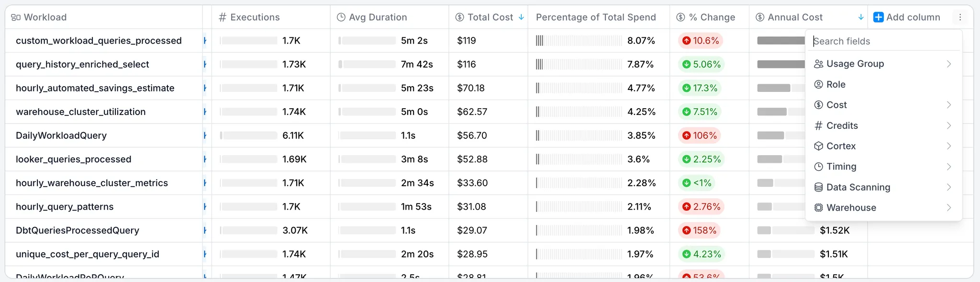Open the DailyWorkloadQuery workload row
This screenshot has height=282, width=980.
(x=61, y=135)
